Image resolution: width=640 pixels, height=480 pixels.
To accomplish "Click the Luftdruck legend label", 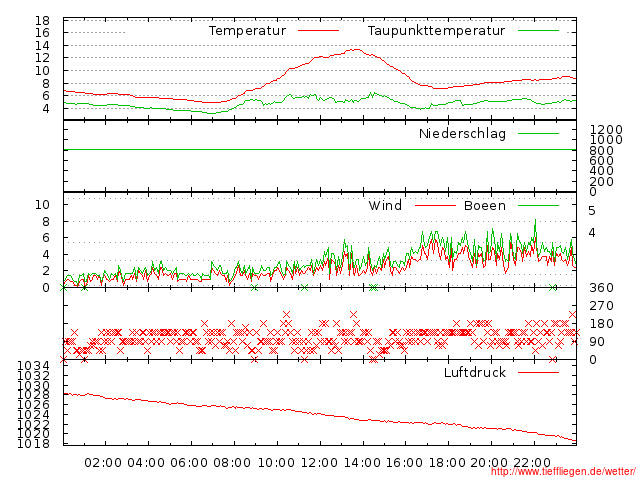I will pyautogui.click(x=475, y=372).
